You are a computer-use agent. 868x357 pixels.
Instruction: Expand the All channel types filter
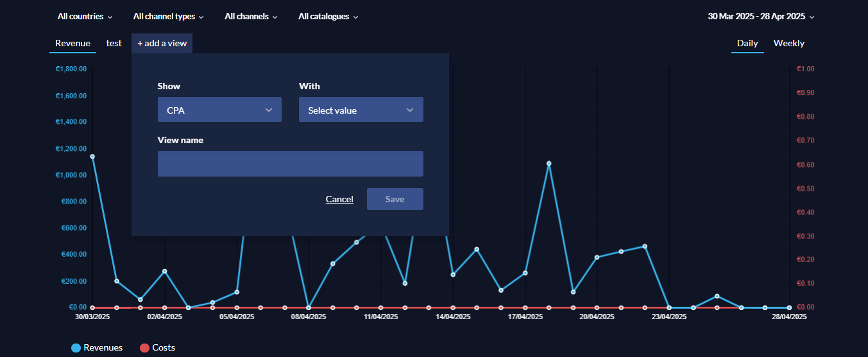click(168, 17)
